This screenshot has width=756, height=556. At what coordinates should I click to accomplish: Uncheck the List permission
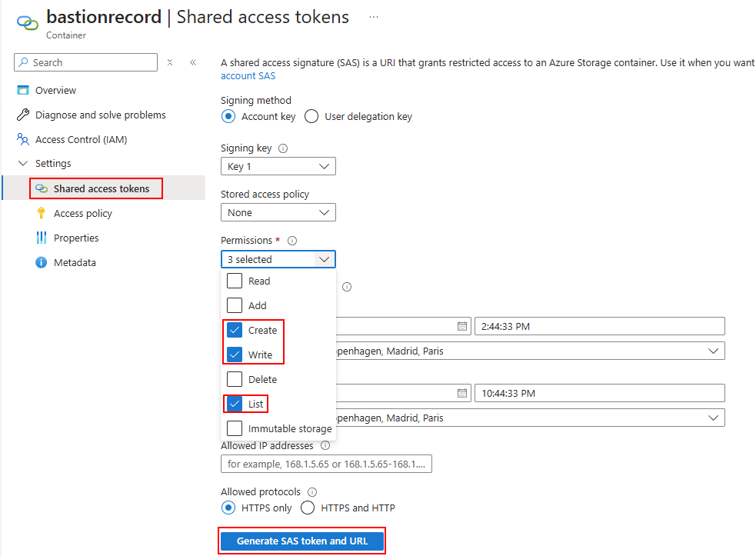pyautogui.click(x=235, y=404)
